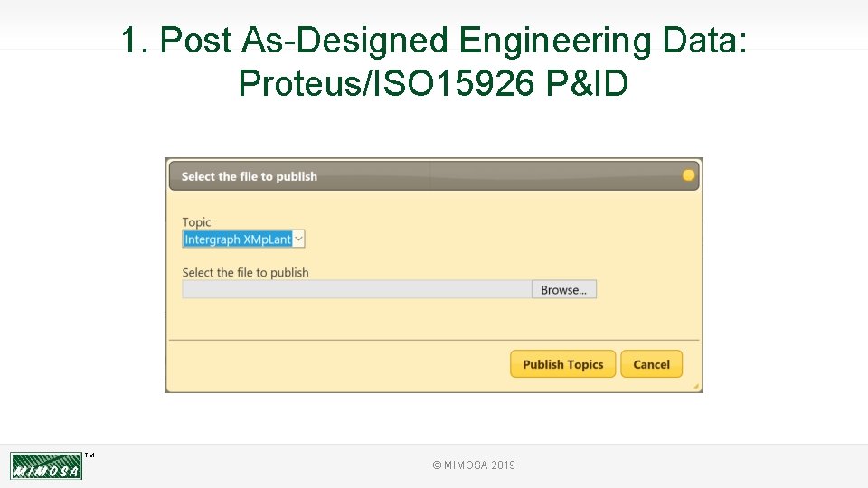Open the Topic dropdown arrow
The width and height of the screenshot is (868, 488).
click(x=298, y=239)
